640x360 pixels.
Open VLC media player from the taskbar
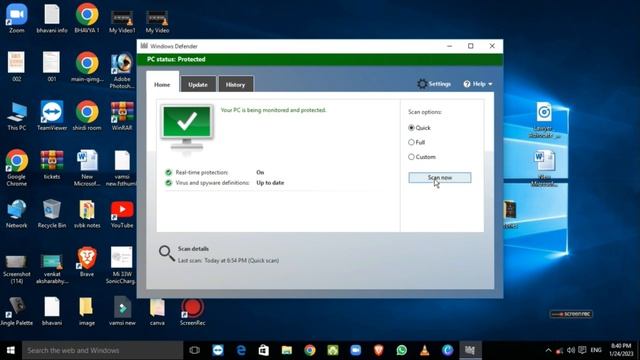point(424,350)
